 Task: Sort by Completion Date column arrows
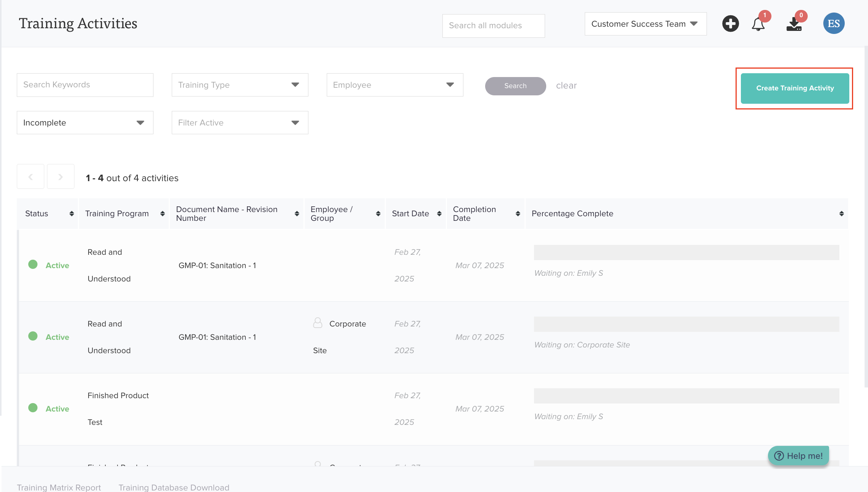(x=518, y=214)
